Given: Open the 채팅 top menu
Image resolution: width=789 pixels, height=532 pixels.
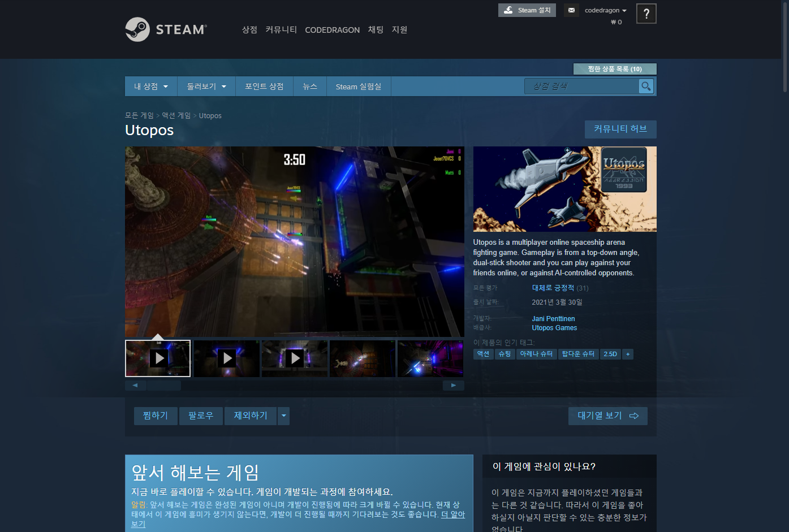Looking at the screenshot, I should coord(376,29).
